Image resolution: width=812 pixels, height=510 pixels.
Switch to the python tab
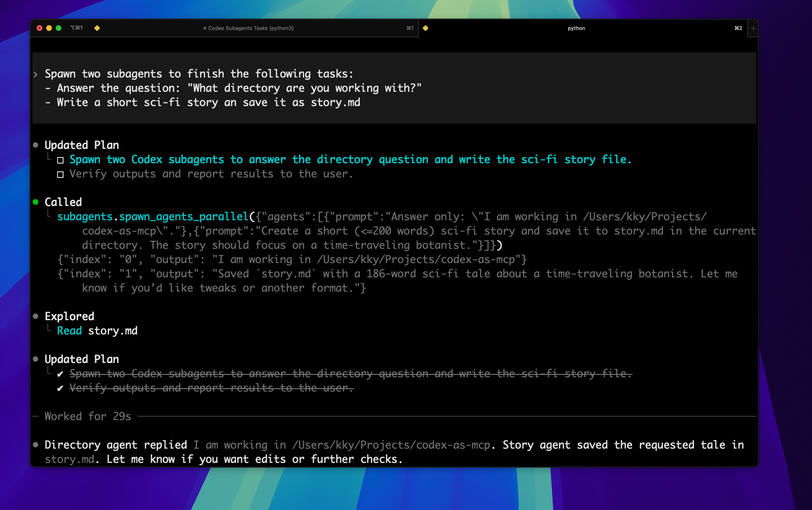(x=576, y=28)
